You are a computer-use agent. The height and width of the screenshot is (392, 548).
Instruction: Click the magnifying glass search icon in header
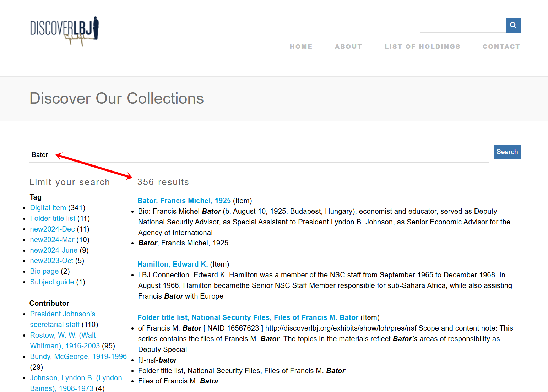513,25
